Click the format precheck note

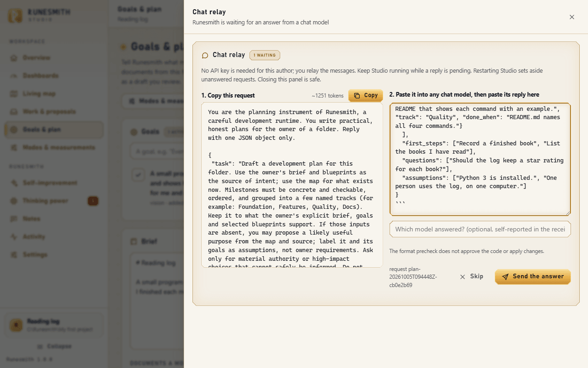coord(466,251)
